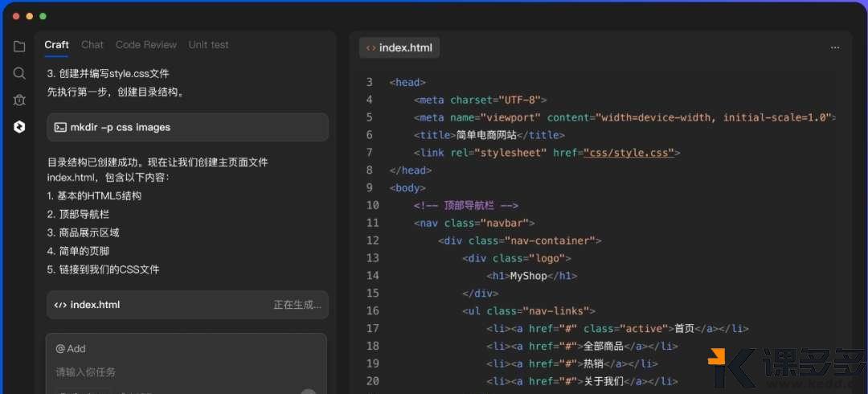Click the '商品展示区域' list item
Screen dimensions: 868x394
83,232
